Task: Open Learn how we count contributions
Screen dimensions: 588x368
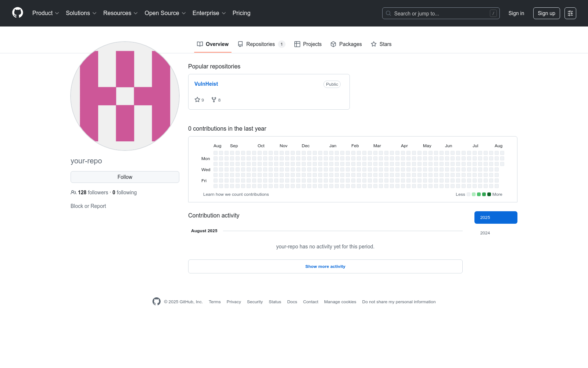Action: coord(236,194)
